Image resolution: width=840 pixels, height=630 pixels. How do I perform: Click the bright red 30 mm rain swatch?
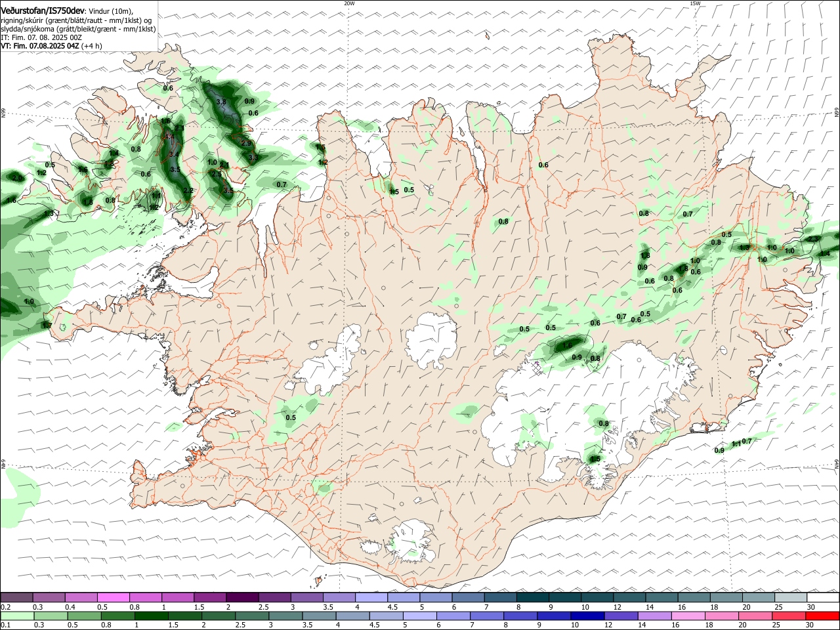click(823, 616)
